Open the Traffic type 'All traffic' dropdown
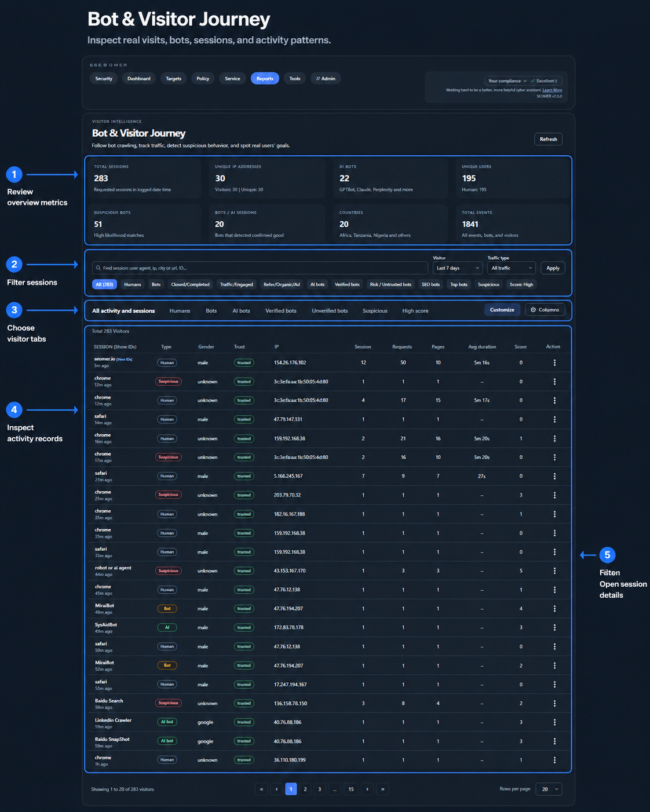Image resolution: width=650 pixels, height=812 pixels. click(x=512, y=268)
